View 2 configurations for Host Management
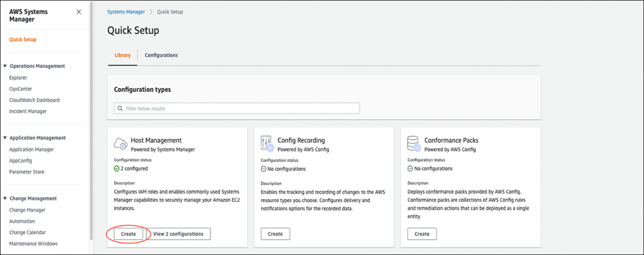This screenshot has width=644, height=255. 178,234
